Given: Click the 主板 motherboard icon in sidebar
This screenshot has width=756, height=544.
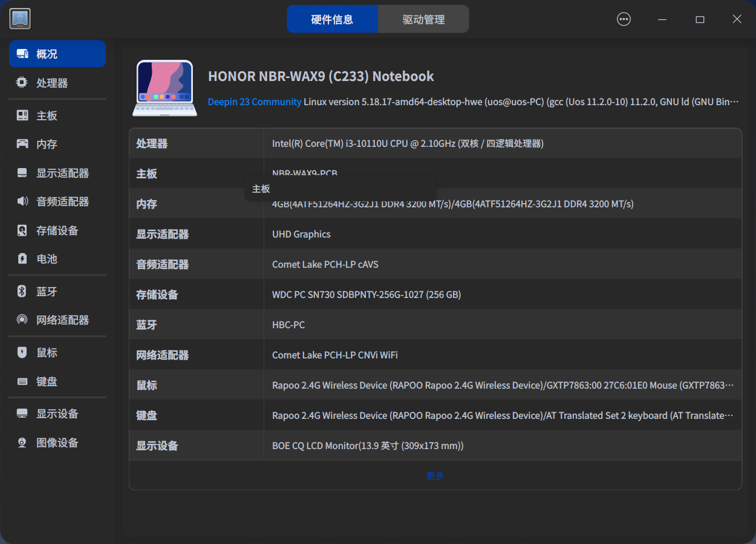Looking at the screenshot, I should coord(22,115).
